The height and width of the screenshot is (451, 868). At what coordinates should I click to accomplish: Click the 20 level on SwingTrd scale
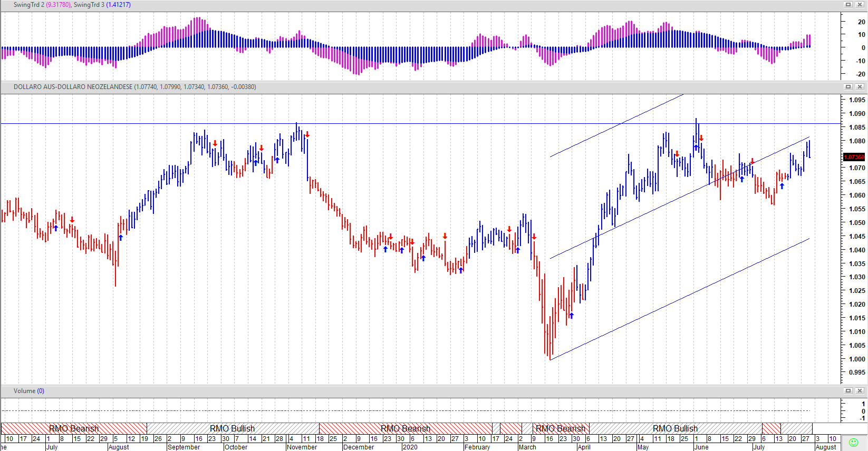pos(861,22)
